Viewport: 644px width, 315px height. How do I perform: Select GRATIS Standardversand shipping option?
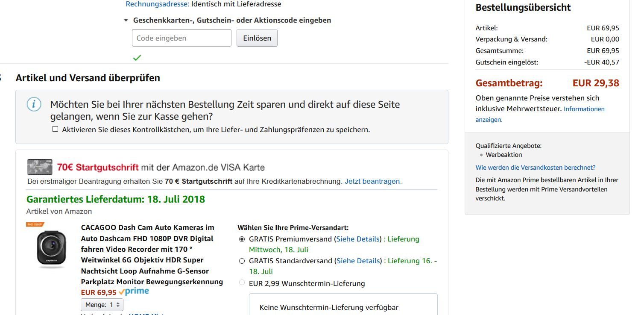coord(242,261)
